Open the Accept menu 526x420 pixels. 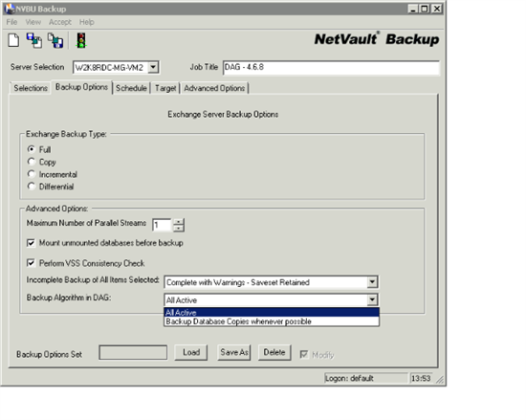(60, 22)
